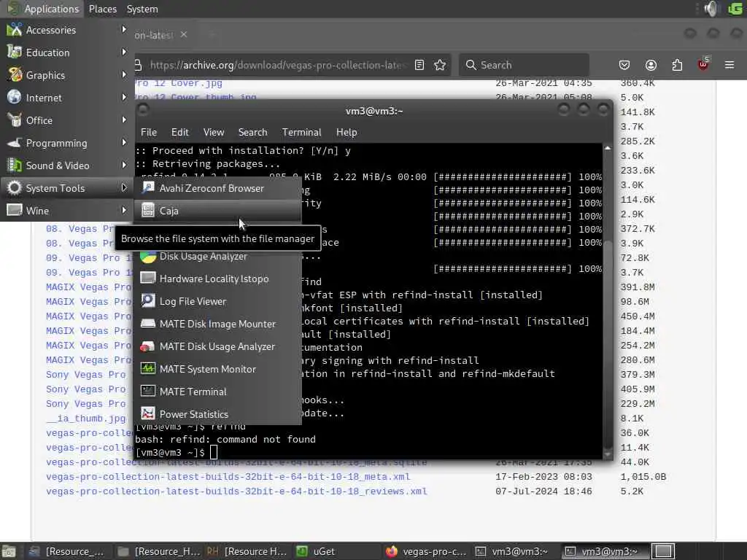Open the Graphics submenu
Viewport: 747px width, 560px height.
[x=66, y=75]
